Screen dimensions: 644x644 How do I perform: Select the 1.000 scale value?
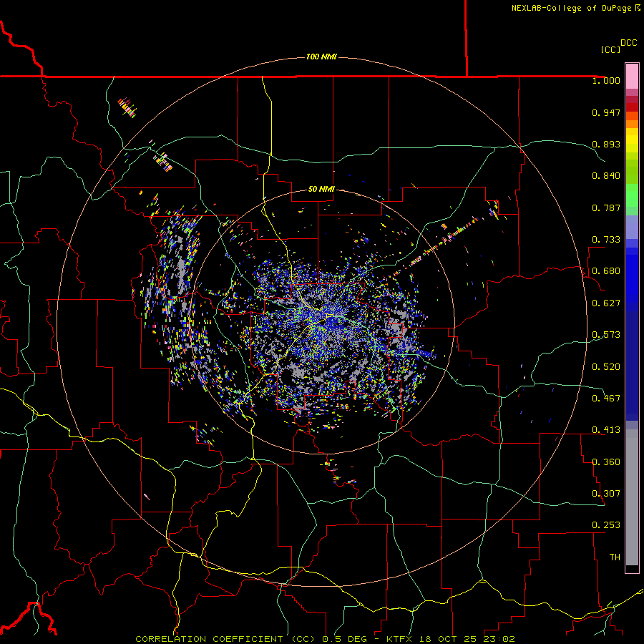(606, 80)
